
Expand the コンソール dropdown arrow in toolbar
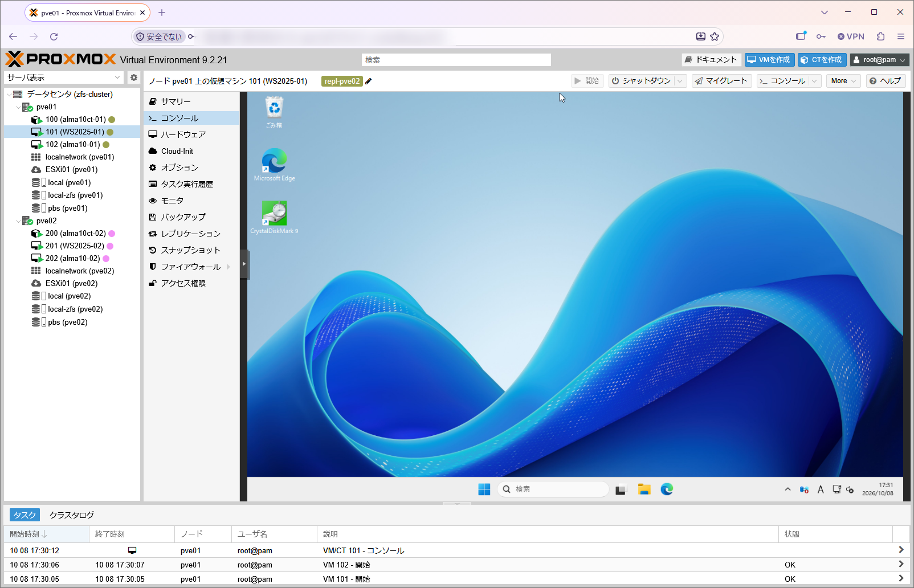click(815, 81)
